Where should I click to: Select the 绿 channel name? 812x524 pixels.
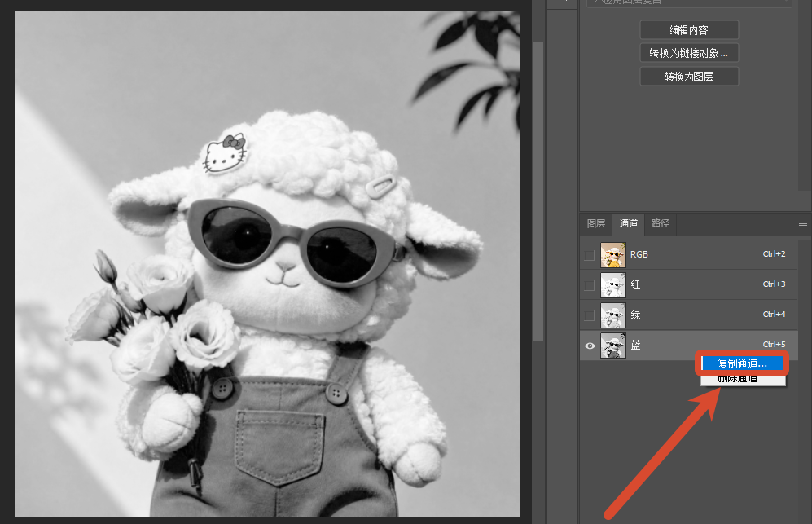pos(635,315)
